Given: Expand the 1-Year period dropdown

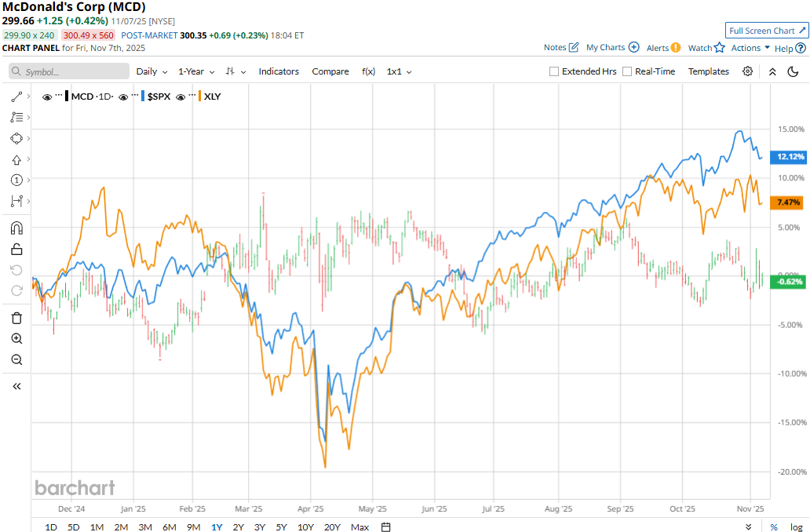Looking at the screenshot, I should tap(196, 71).
